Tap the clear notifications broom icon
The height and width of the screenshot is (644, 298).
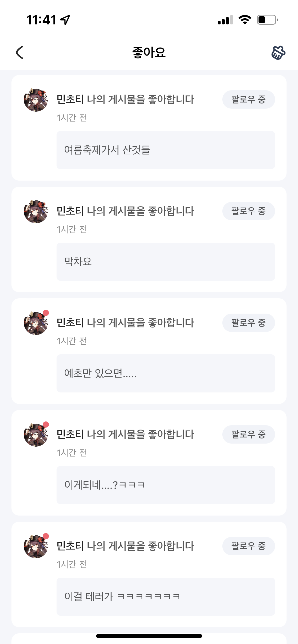coord(278,53)
